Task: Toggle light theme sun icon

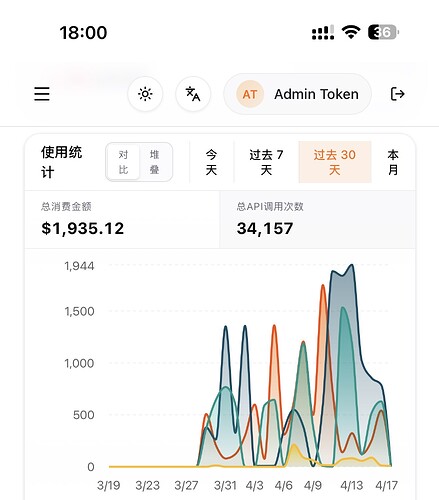Action: (x=145, y=94)
